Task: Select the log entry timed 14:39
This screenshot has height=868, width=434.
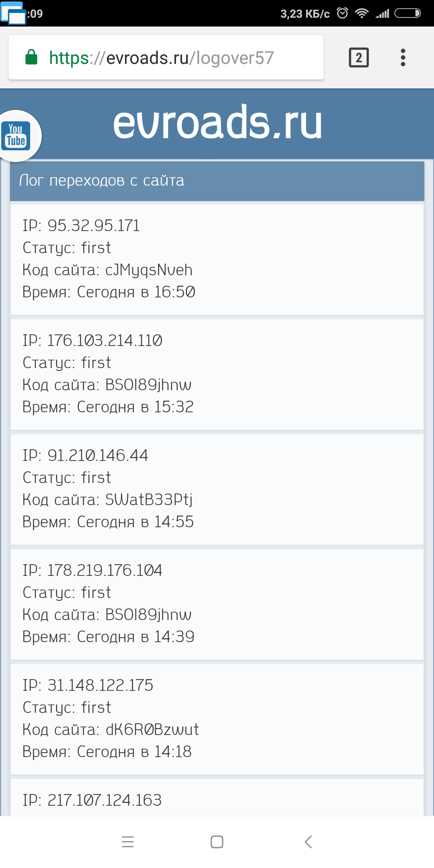Action: pos(217,604)
